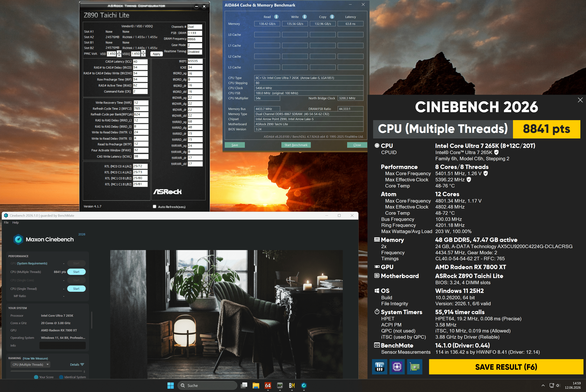This screenshot has height=392, width=586.
Task: Click the info icon next to Copy in AIDA64
Action: pyautogui.click(x=332, y=17)
